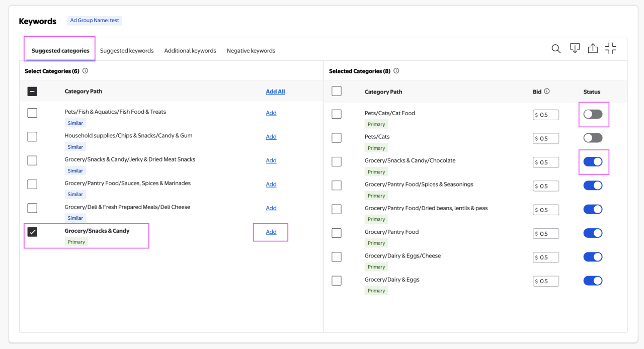Edit bid for Grocery/Pantry Food
The image size is (644, 349).
pyautogui.click(x=546, y=233)
